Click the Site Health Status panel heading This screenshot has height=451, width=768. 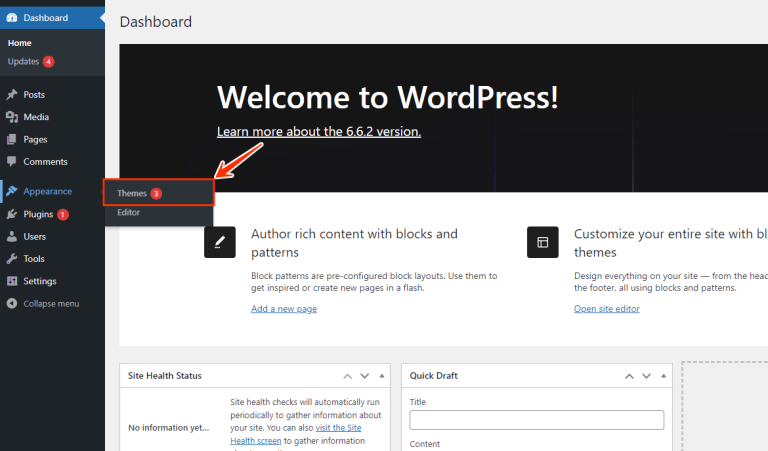click(x=165, y=376)
